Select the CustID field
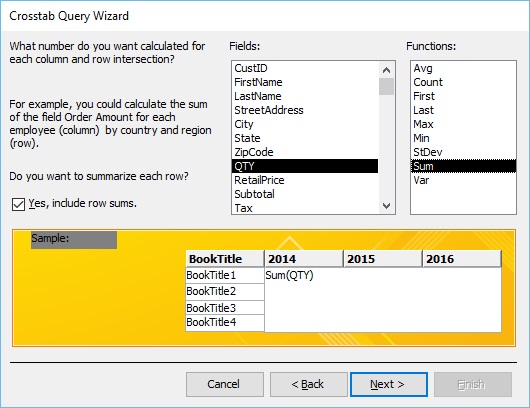The image size is (530, 408). coord(305,68)
